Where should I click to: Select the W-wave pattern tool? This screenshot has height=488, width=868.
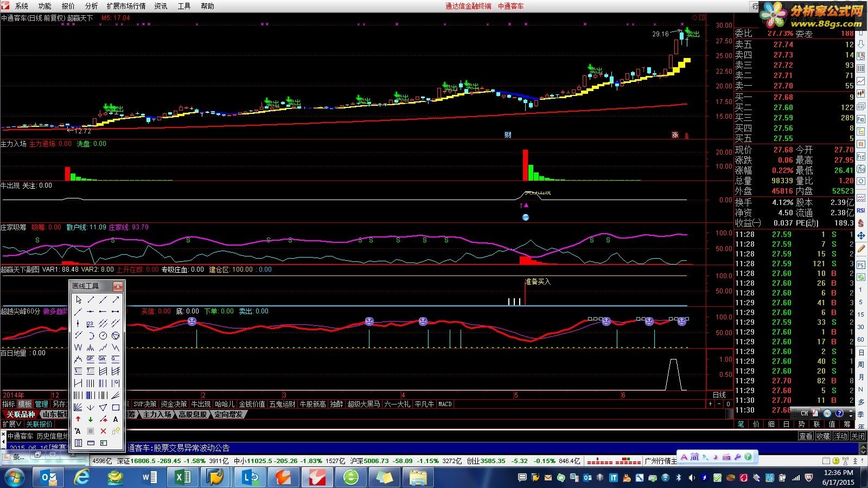pyautogui.click(x=78, y=348)
